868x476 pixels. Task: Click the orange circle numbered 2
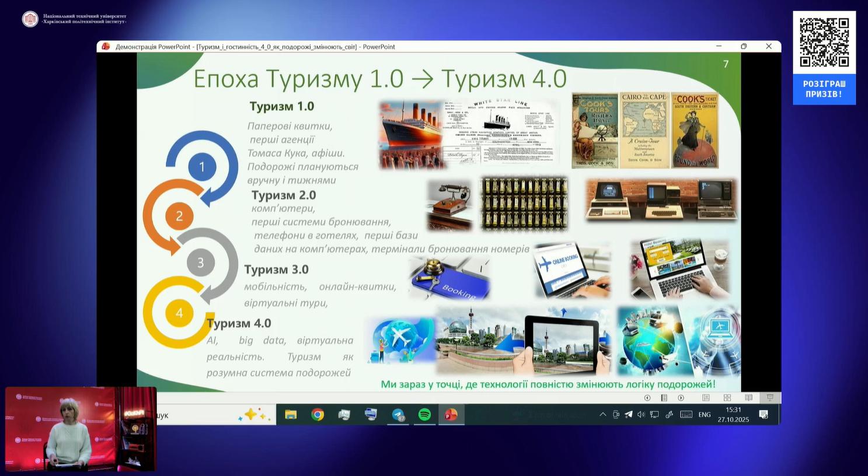point(179,216)
